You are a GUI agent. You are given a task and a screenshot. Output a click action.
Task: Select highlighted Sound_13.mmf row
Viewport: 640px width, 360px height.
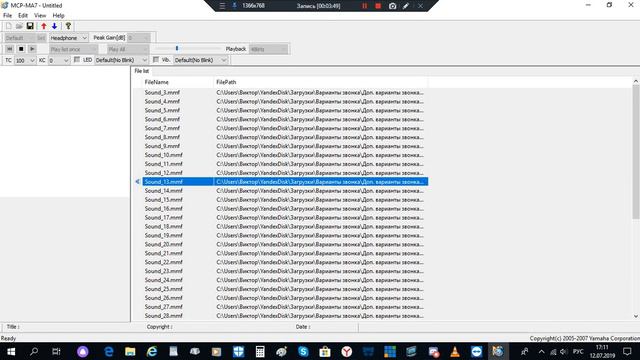(285, 182)
